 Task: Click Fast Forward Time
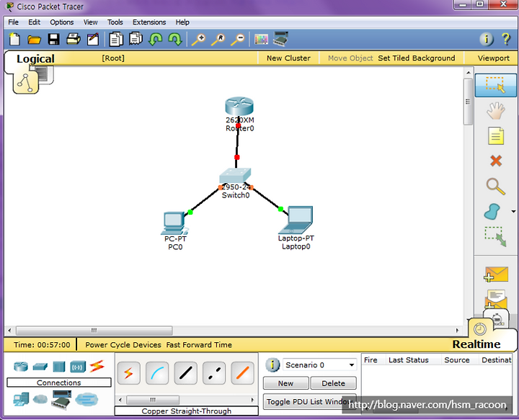[x=199, y=345]
